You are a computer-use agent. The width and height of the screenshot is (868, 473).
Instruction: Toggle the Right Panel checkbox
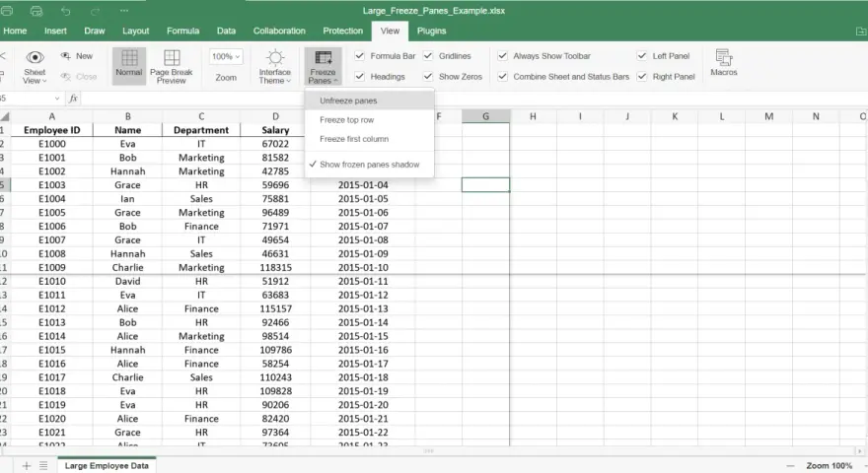(642, 76)
